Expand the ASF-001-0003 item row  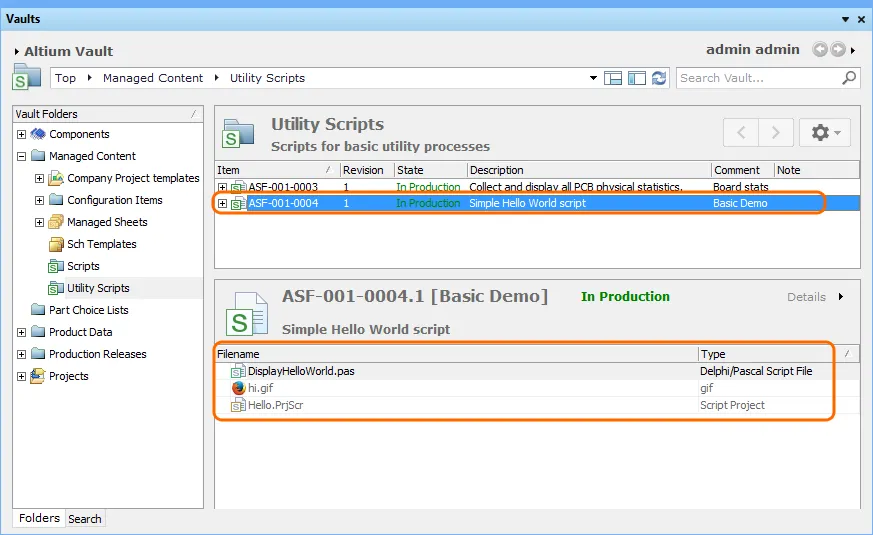(222, 187)
